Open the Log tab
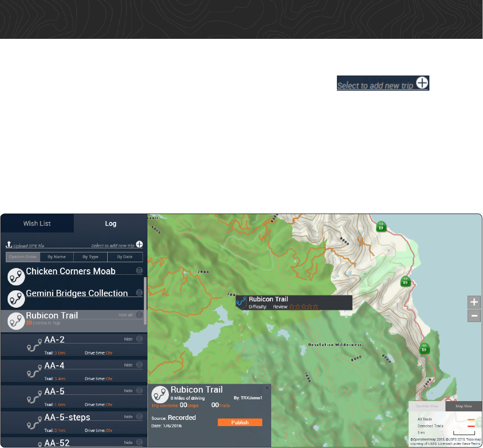Viewport: 483px width, 448px height. pos(110,223)
